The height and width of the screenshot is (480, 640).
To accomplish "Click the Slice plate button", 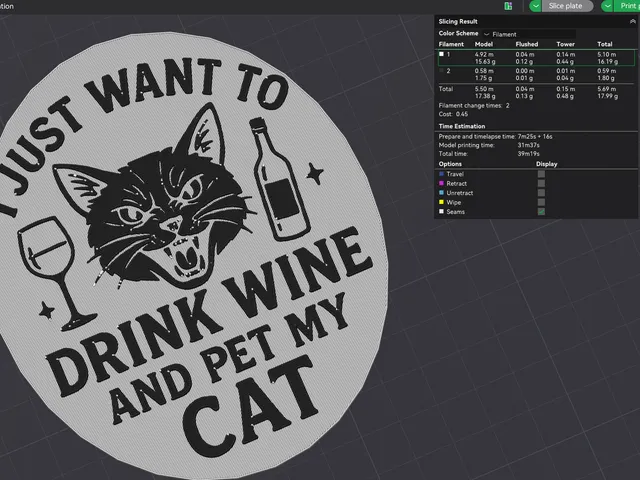I will pos(567,6).
